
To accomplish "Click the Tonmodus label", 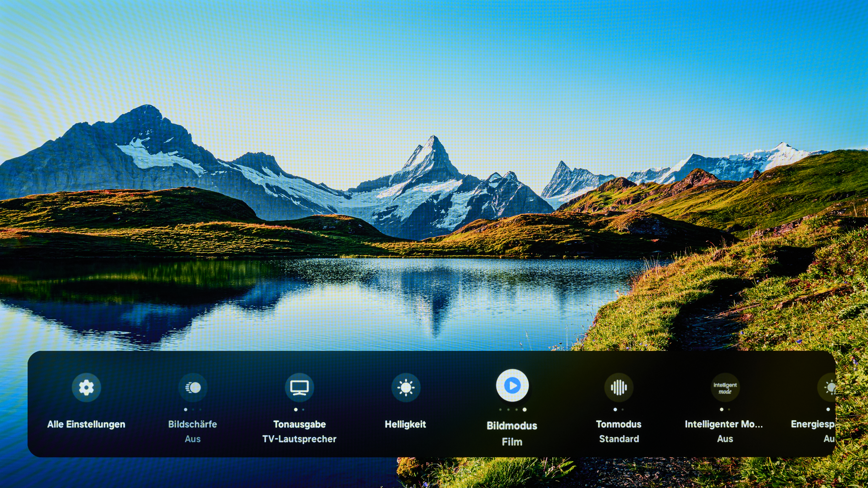I will pyautogui.click(x=619, y=424).
